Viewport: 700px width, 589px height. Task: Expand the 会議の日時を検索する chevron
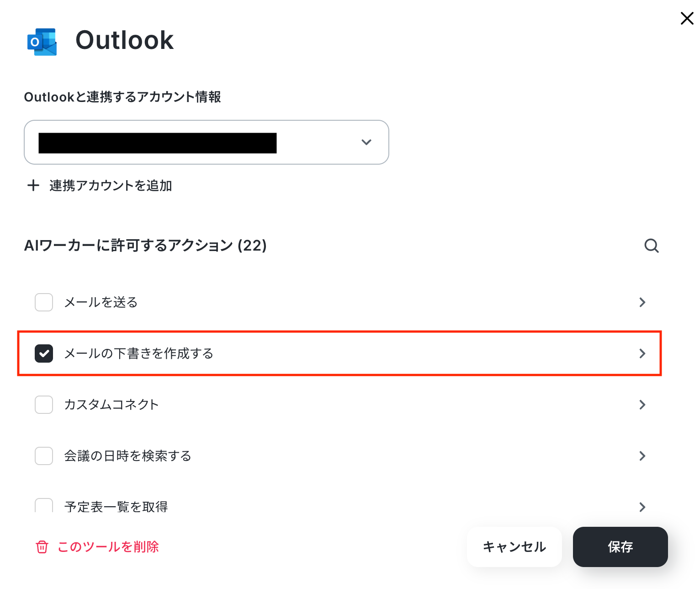tap(642, 456)
